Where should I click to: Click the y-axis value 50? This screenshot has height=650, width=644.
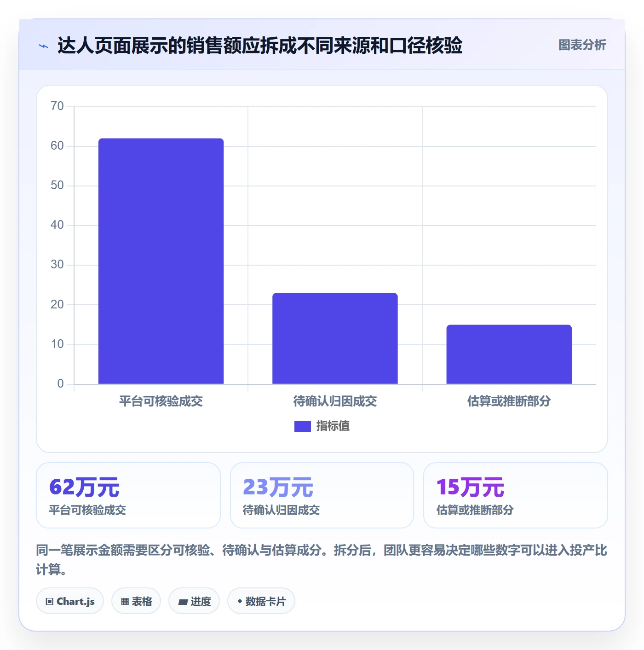tap(57, 186)
